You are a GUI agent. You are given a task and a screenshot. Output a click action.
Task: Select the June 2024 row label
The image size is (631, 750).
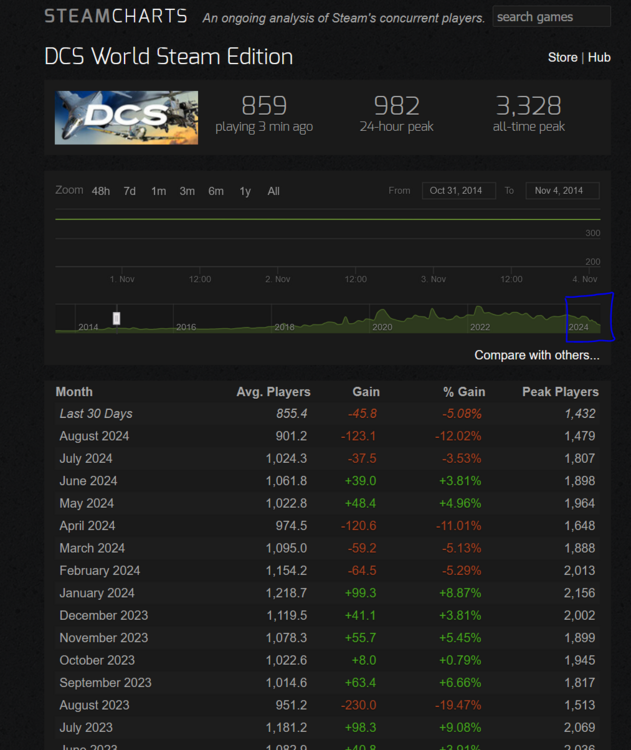click(x=88, y=481)
